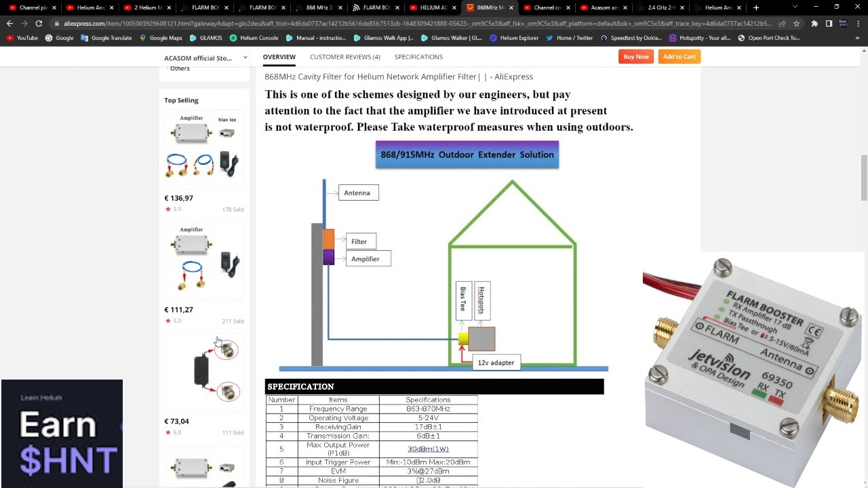
Task: Click the 'Noise Figure' table row label
Action: pos(338,480)
